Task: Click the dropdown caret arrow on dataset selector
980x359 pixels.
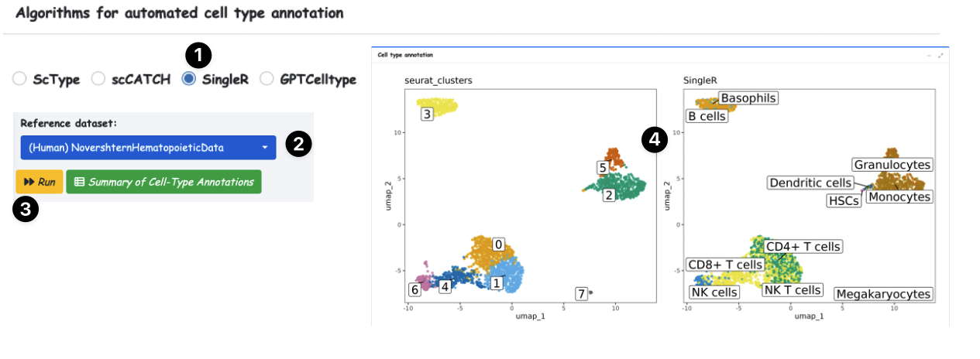Action: [265, 148]
